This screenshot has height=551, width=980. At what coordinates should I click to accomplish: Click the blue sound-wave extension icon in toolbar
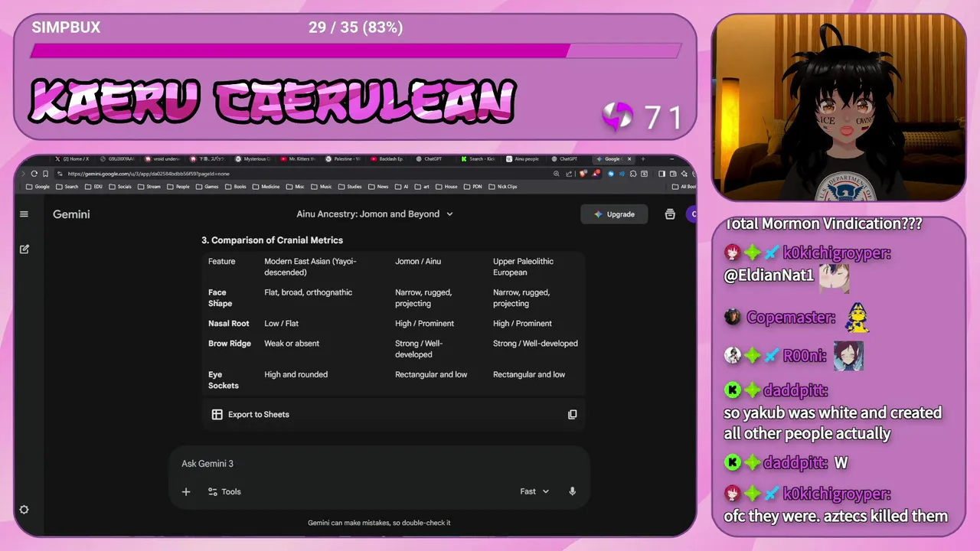point(622,174)
